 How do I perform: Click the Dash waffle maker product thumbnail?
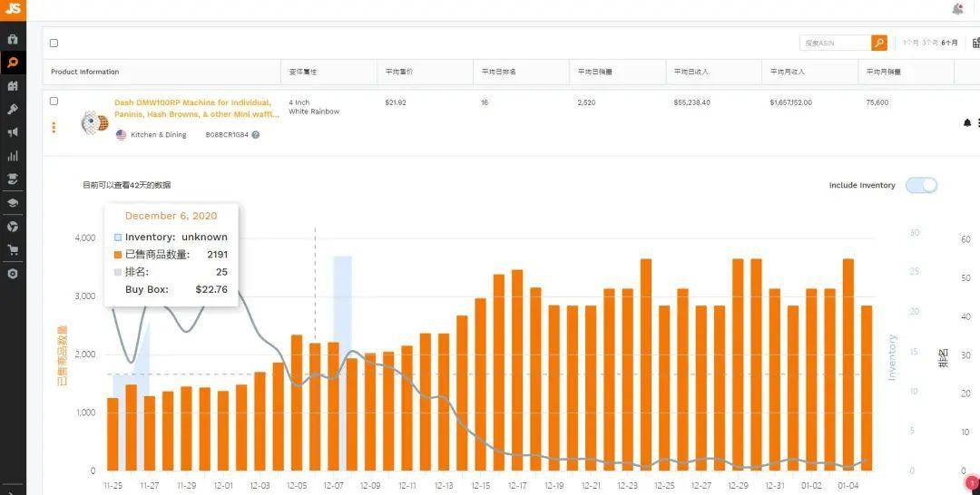[94, 123]
